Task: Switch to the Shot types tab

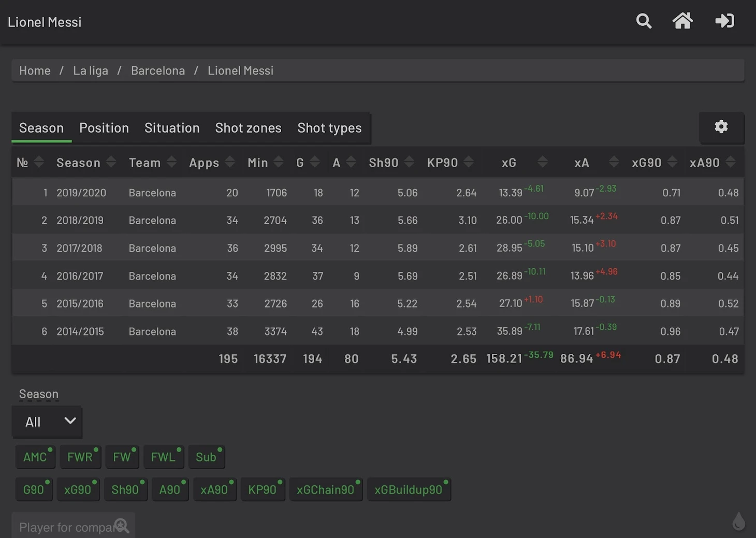Action: click(x=329, y=128)
